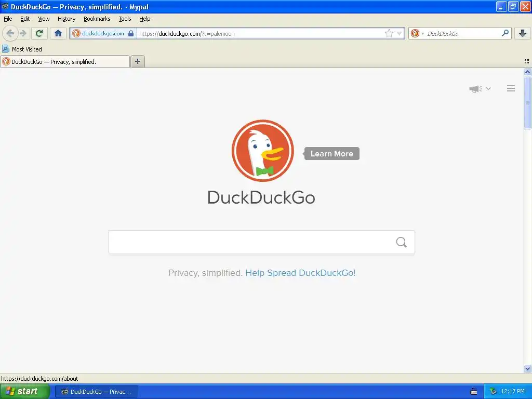Go back using the Back arrow button
The image size is (532, 399).
(x=10, y=33)
